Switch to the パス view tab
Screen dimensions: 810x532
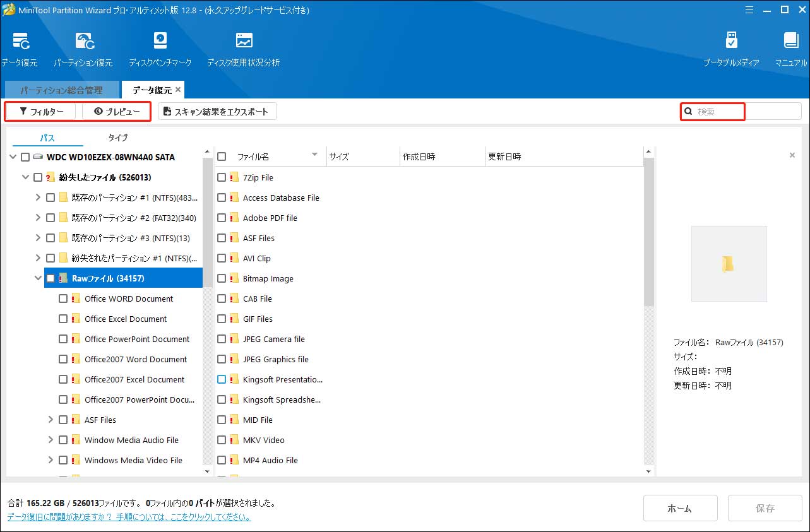(x=47, y=138)
